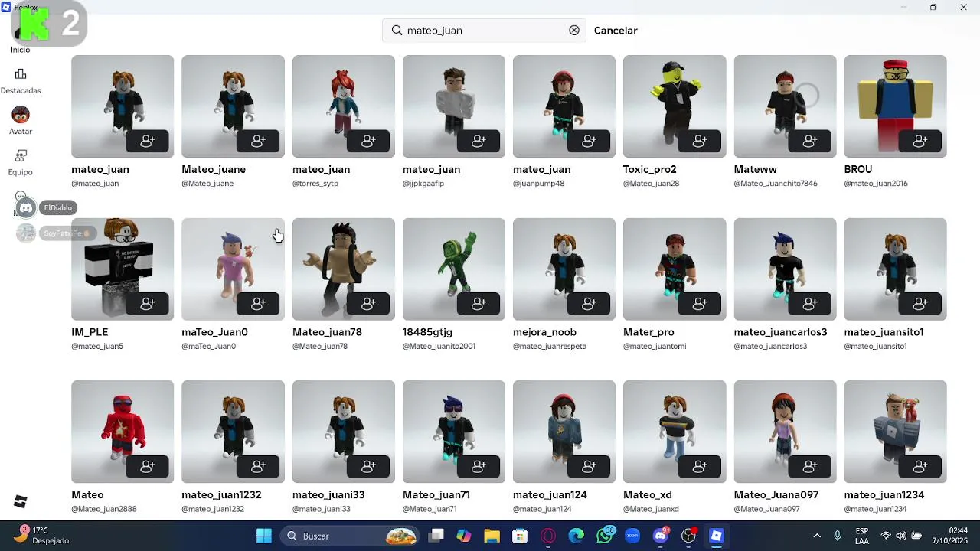
Task: Open IM_PLE avatar thumbnail
Action: point(122,269)
